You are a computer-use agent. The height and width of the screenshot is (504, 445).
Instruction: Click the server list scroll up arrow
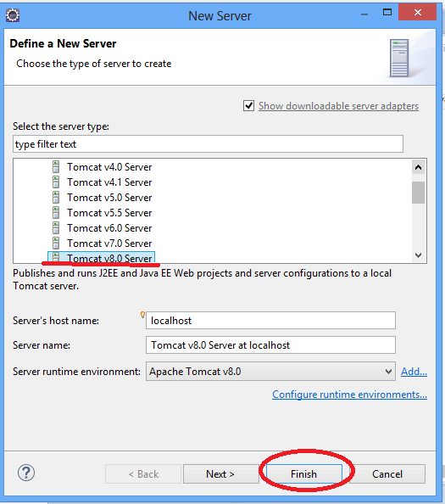click(x=418, y=167)
